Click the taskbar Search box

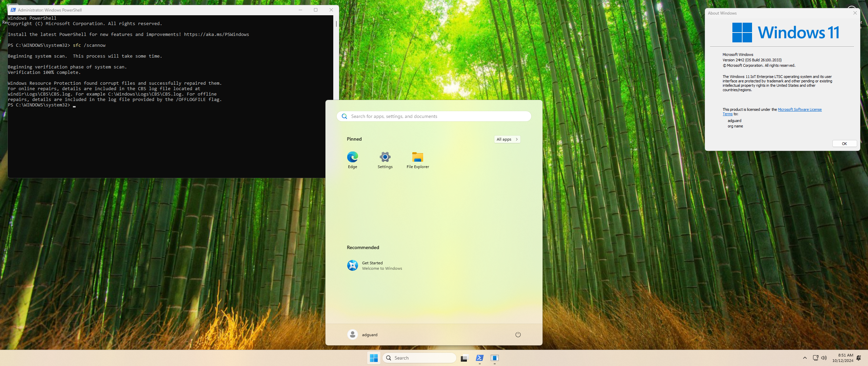[x=419, y=358]
